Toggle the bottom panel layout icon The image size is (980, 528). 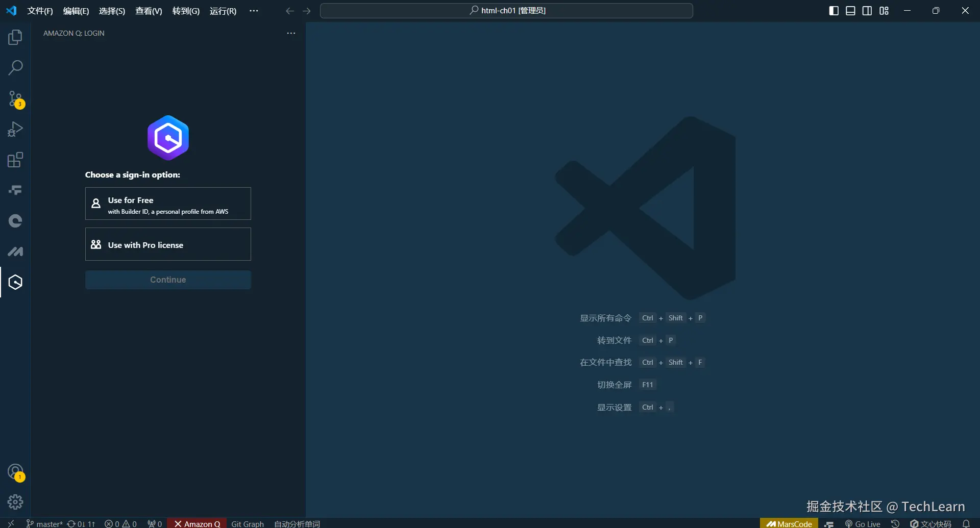coord(850,11)
